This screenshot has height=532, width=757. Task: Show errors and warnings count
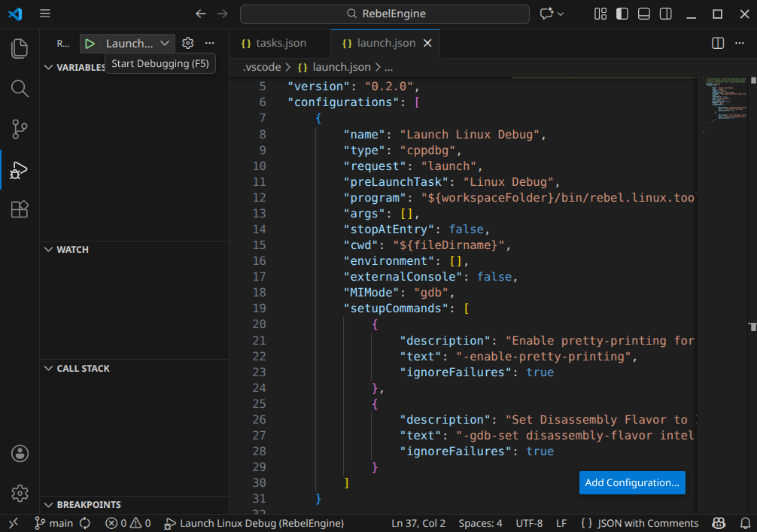(128, 523)
